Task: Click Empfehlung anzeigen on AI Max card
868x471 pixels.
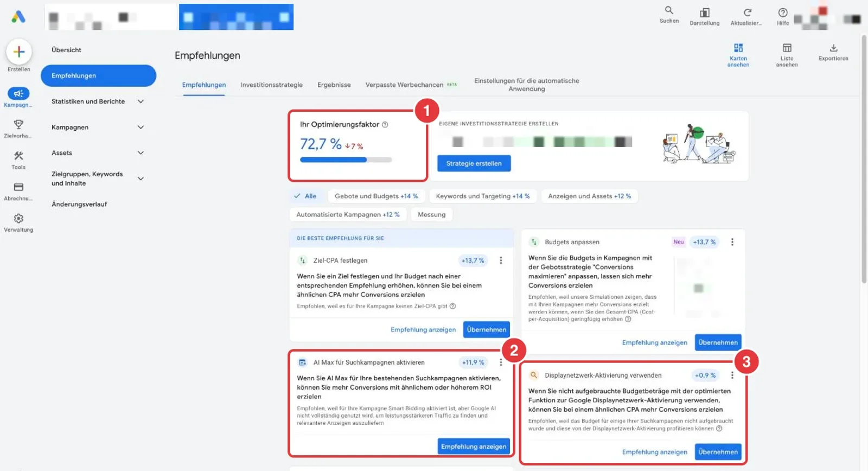Action: coord(474,447)
